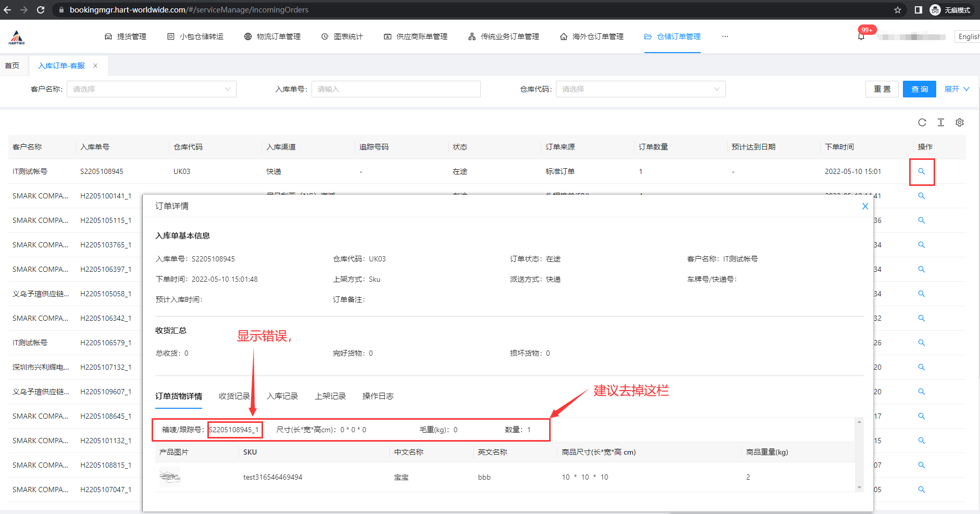Open table column settings gear
Screen dimensions: 980x514
(960, 122)
